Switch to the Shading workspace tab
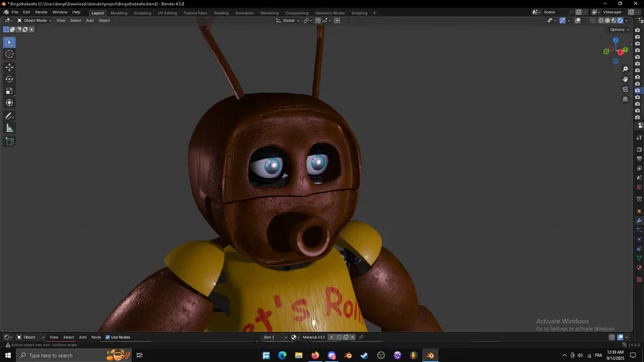Viewport: 644px width, 362px height. coord(221,13)
